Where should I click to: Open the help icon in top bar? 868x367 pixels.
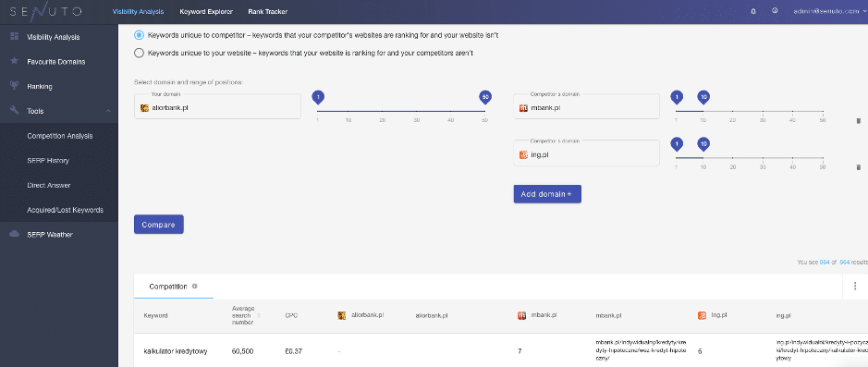pos(775,11)
